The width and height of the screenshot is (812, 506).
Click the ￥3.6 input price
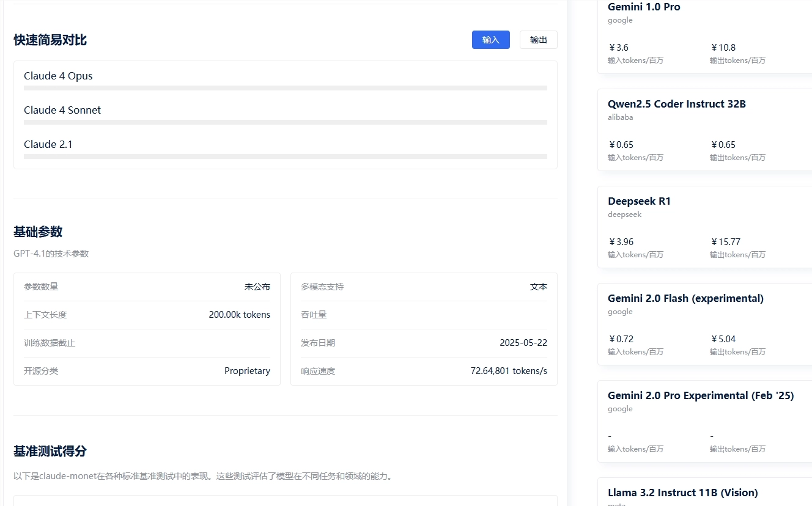[618, 48]
